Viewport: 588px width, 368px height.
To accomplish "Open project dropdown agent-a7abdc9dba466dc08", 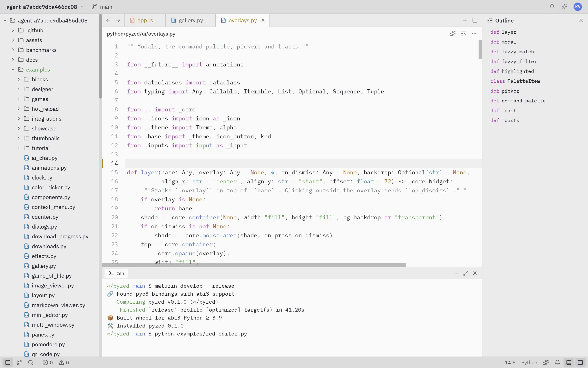I will tap(45, 7).
